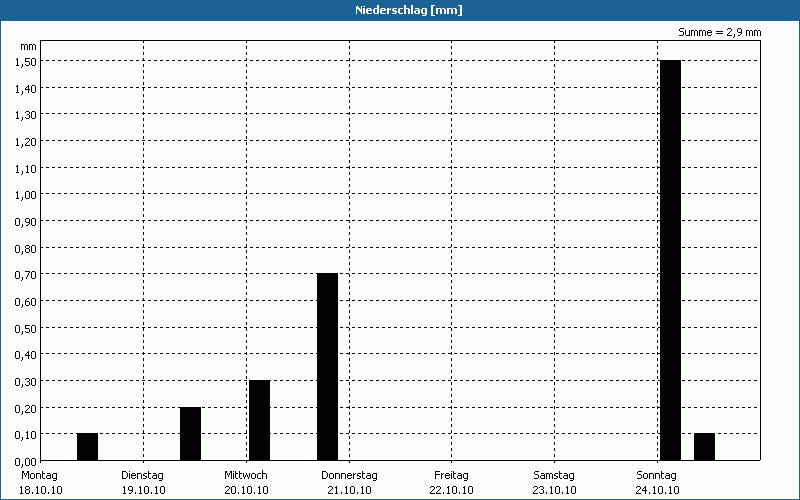This screenshot has width=800, height=500.
Task: Click the chart title Niederschlag [mm]
Action: (409, 10)
